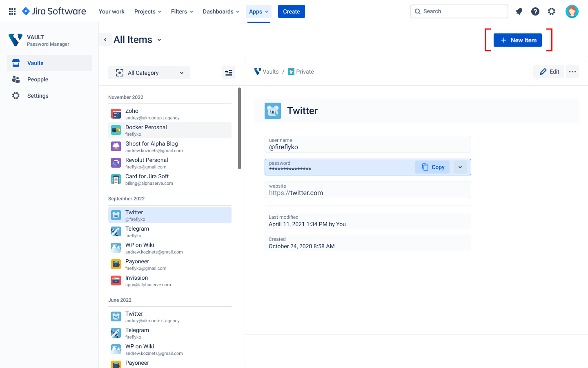Viewport: 588px width, 368px height.
Task: Click the notifications icon in top bar
Action: click(x=519, y=11)
